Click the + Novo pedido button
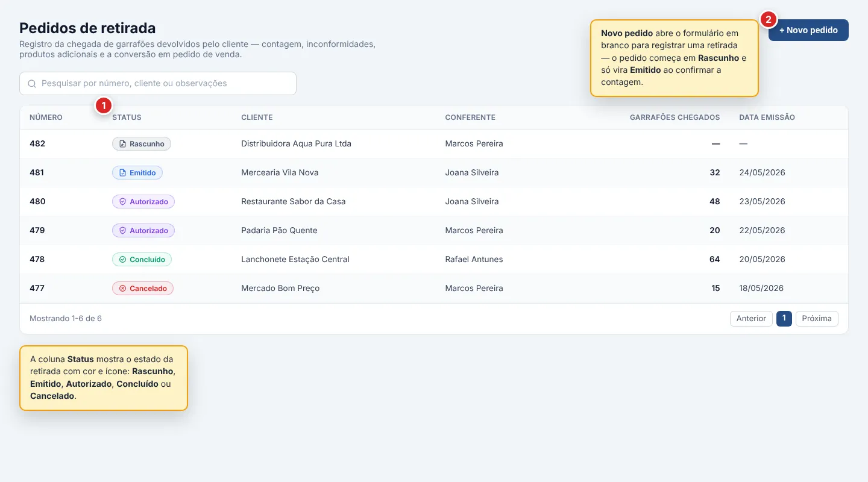The width and height of the screenshot is (868, 482). (808, 30)
